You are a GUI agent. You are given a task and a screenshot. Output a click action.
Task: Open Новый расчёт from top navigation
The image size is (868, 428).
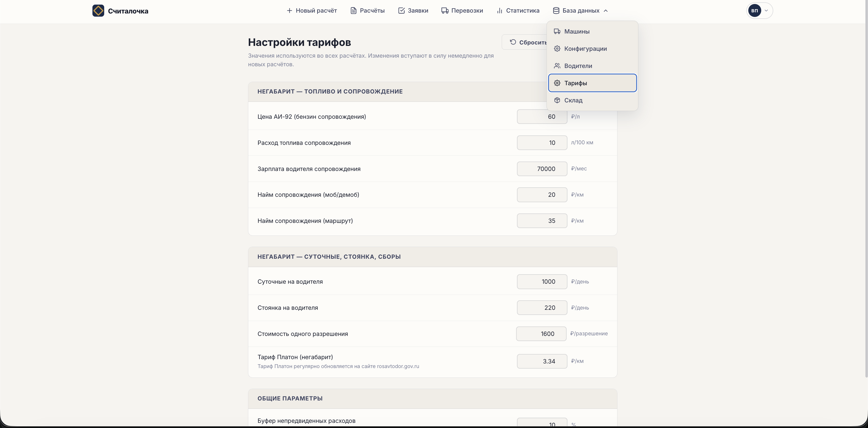311,11
